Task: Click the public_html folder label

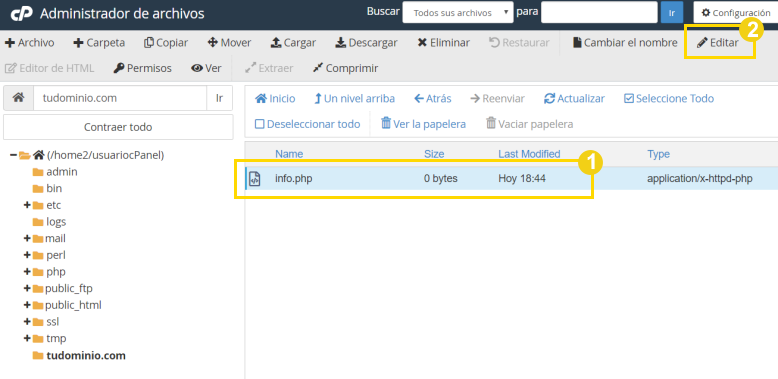Action: point(73,305)
